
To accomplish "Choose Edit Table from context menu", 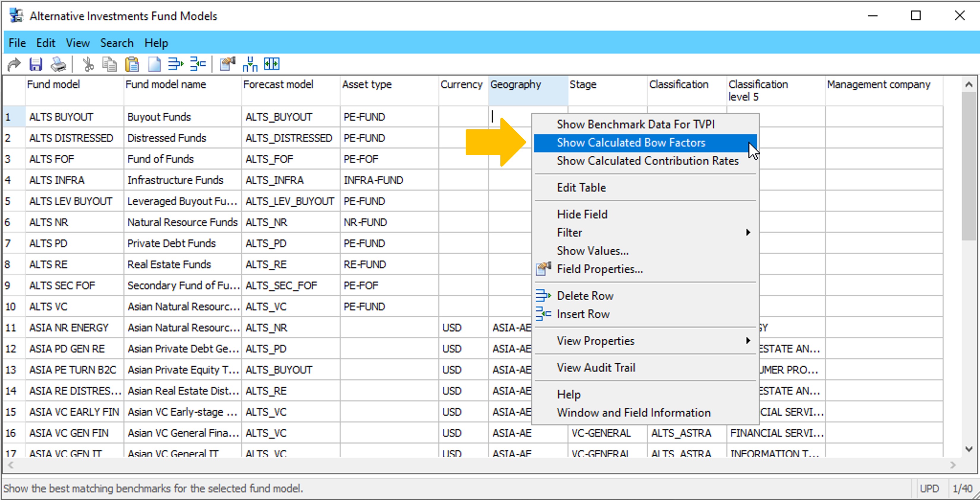I will 645,187.
